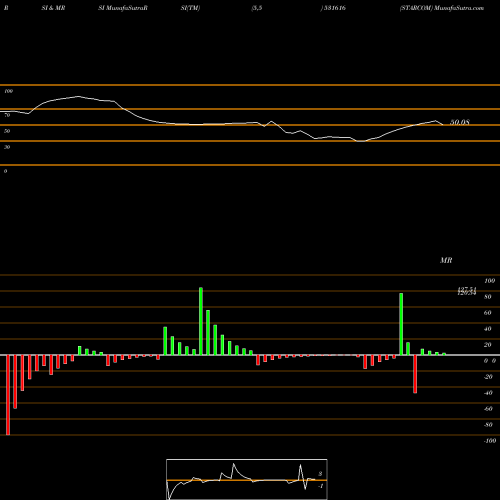The image size is (500, 500).
Task: Click the MR axis label -60
Action: 488,409
